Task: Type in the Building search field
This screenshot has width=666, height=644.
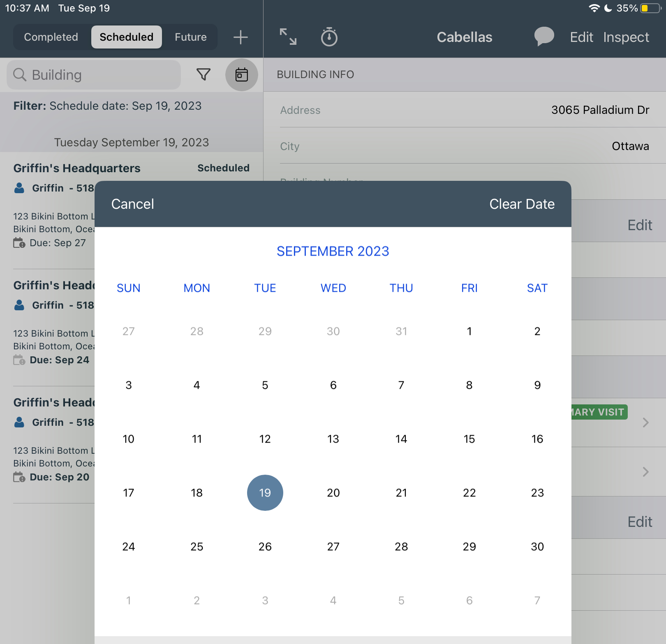Action: point(103,75)
